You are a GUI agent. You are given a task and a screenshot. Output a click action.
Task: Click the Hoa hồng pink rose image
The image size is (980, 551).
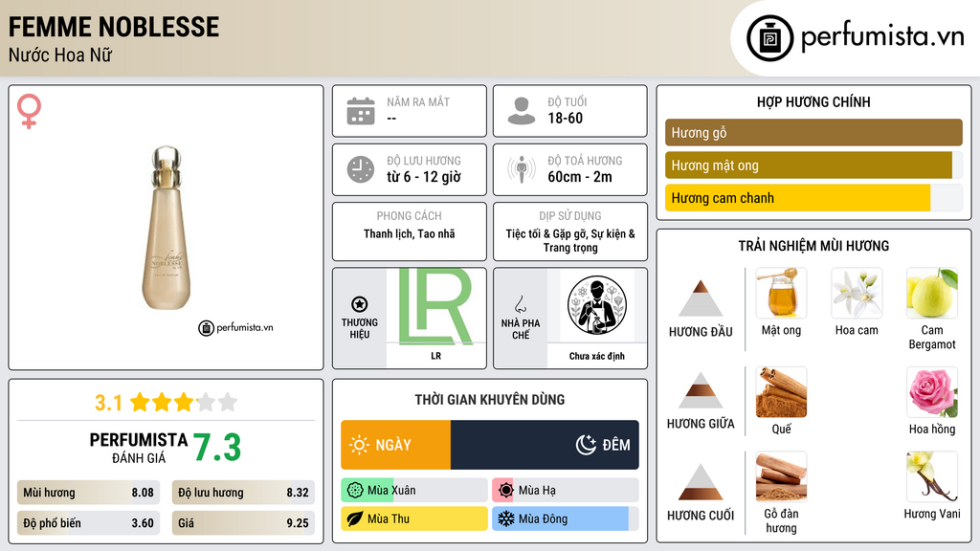[932, 391]
